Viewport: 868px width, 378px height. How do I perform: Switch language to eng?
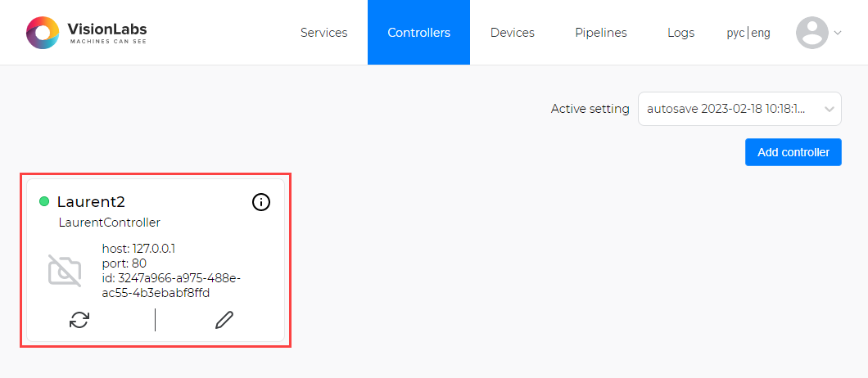761,34
